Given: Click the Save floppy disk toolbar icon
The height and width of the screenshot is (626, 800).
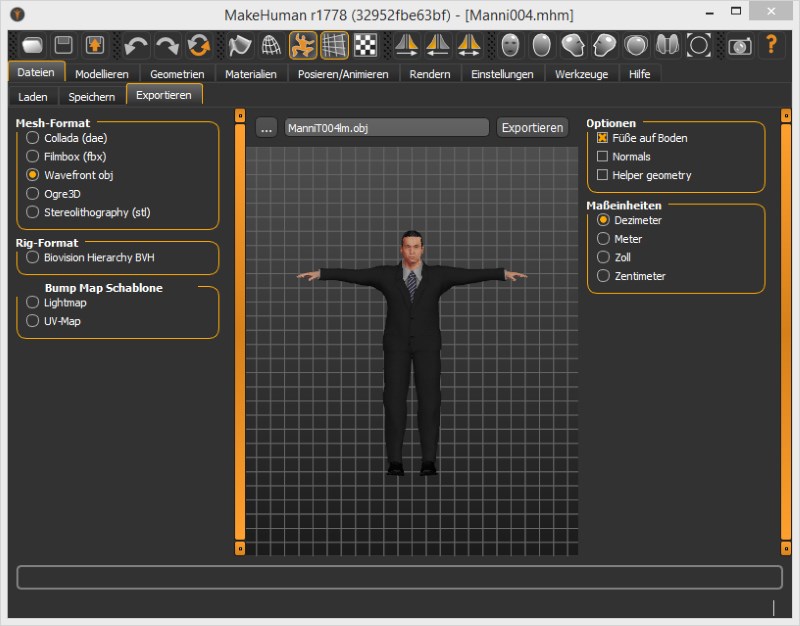Looking at the screenshot, I should click(x=63, y=45).
